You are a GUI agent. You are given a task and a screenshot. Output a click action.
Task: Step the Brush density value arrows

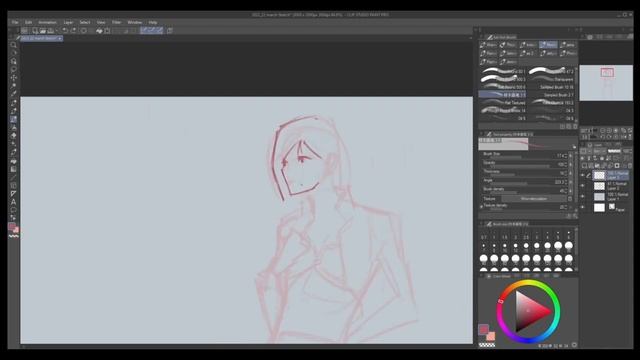tap(565, 191)
